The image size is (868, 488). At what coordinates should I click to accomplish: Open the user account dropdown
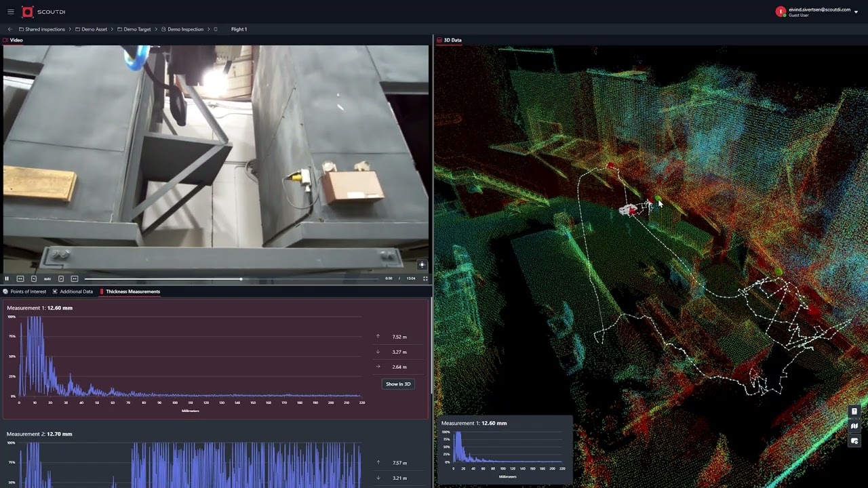click(856, 12)
